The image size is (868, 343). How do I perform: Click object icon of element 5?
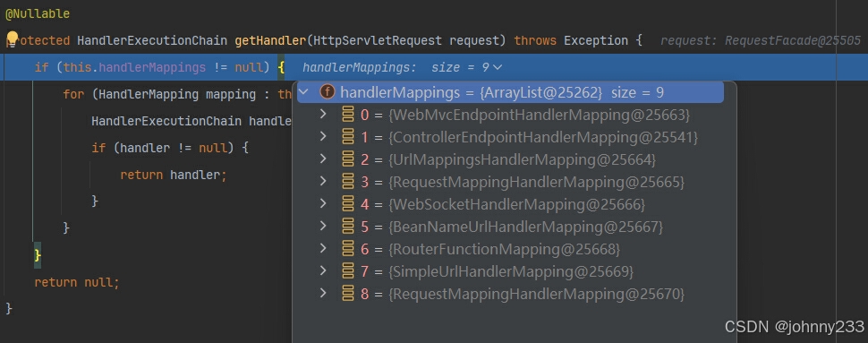point(348,227)
